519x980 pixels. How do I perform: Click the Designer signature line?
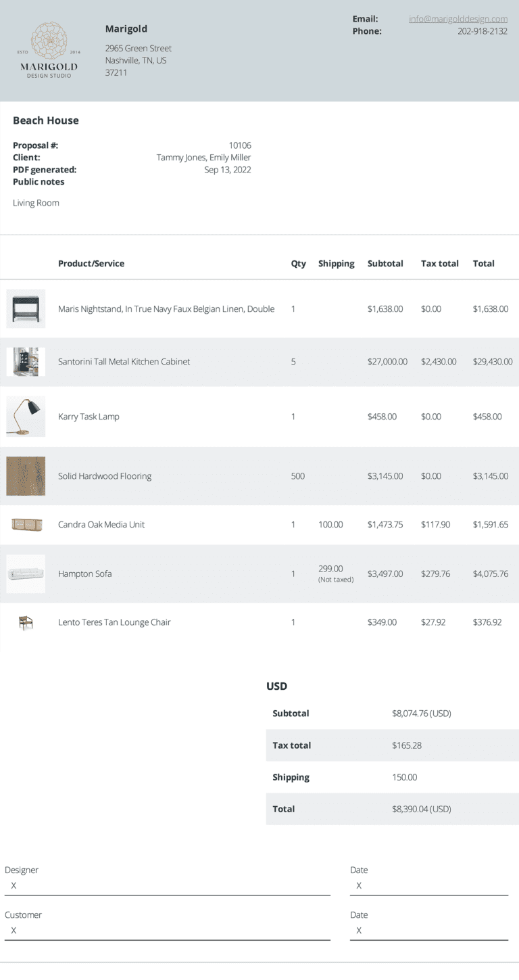click(167, 886)
